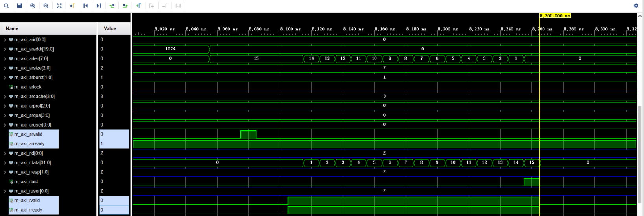Viewport: 644px width, 216px height.
Task: Click the 8,020 ns label on time ruler
Action: tap(164, 29)
